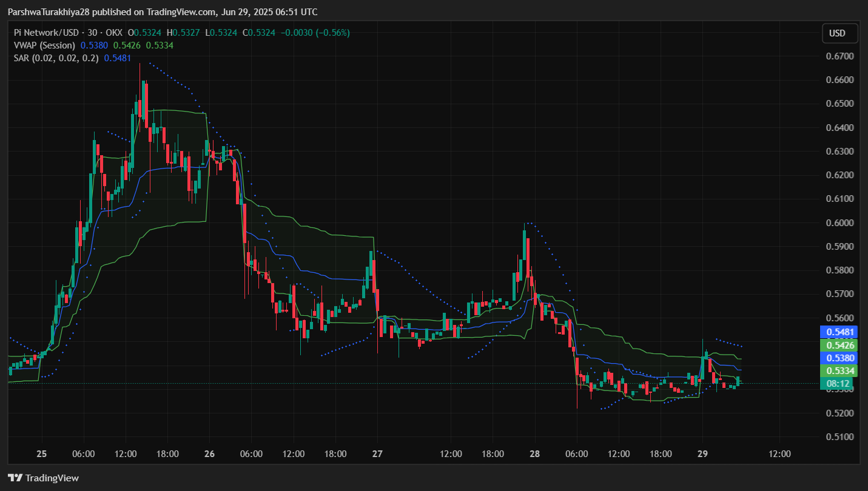This screenshot has height=491, width=868.
Task: Click the 08:12 candle countdown label
Action: click(837, 384)
